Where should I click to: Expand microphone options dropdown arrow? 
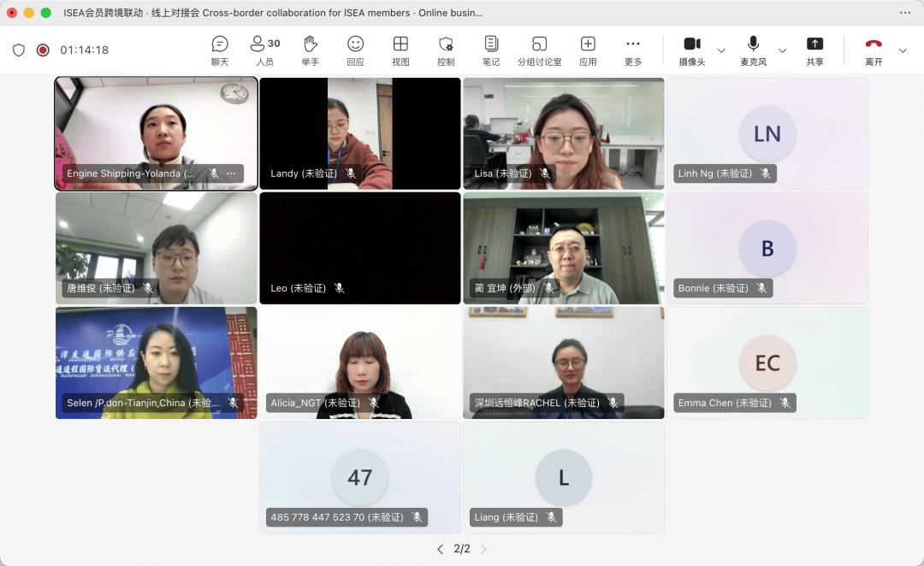(x=782, y=50)
